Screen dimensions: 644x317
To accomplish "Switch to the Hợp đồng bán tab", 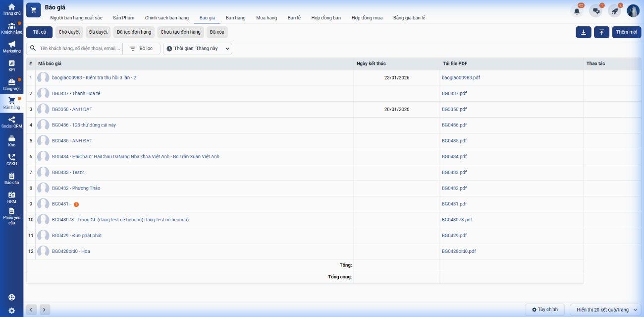I will click(326, 18).
